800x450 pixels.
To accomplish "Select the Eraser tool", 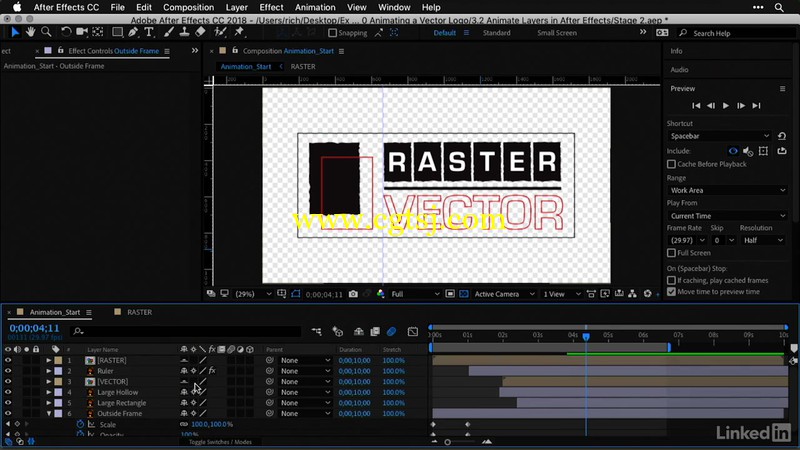I will pos(201,32).
